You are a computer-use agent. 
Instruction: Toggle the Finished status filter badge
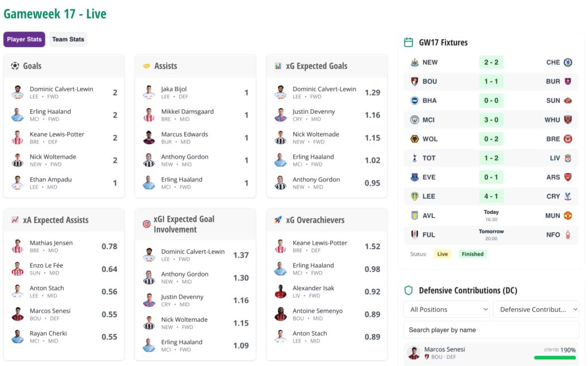[473, 254]
